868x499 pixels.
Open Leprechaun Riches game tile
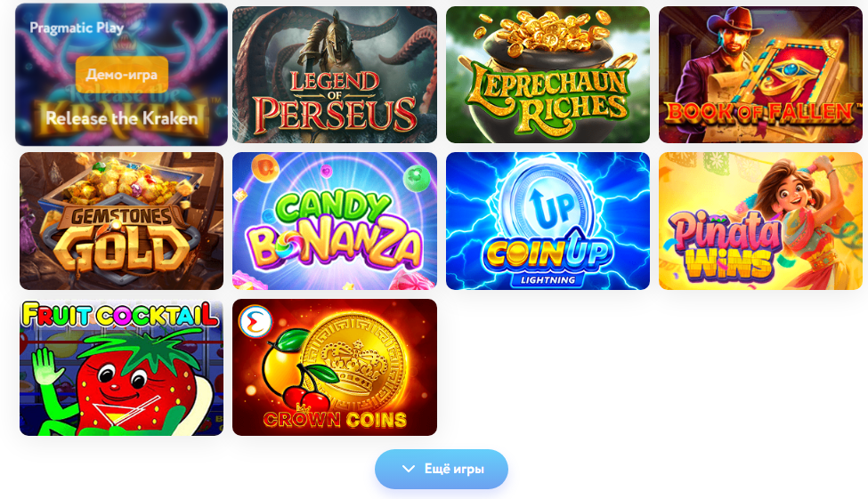(548, 75)
